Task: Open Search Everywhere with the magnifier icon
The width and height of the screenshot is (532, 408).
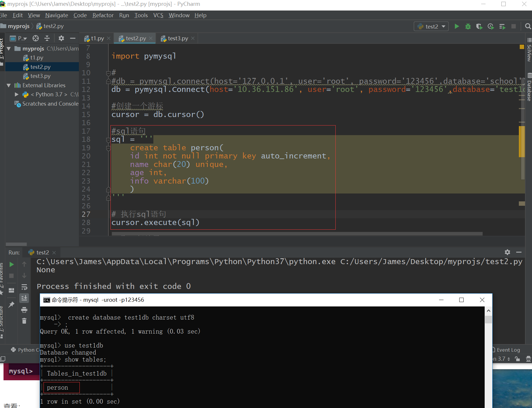Action: point(528,26)
